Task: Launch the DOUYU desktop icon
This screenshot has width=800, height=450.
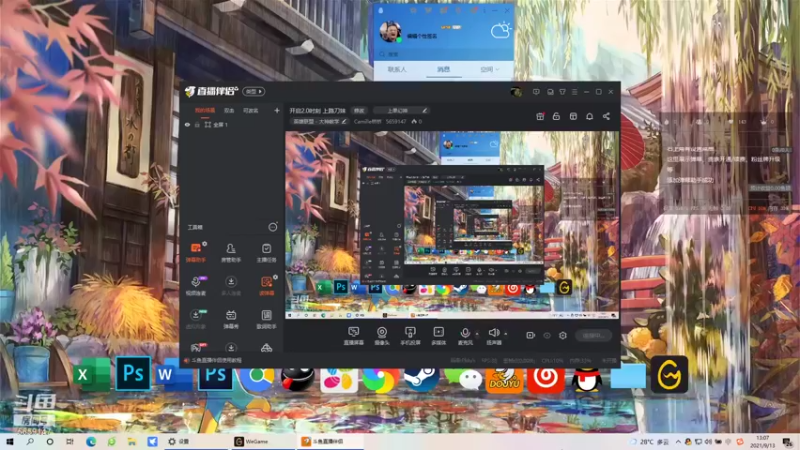Action: coord(504,379)
